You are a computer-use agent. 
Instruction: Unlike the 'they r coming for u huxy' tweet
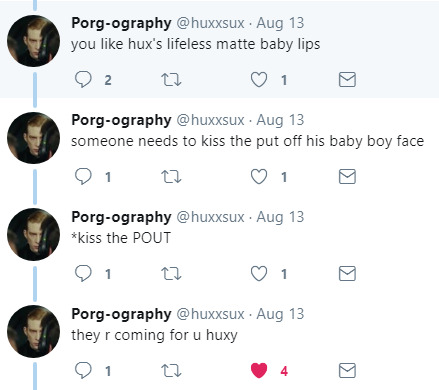tap(259, 371)
